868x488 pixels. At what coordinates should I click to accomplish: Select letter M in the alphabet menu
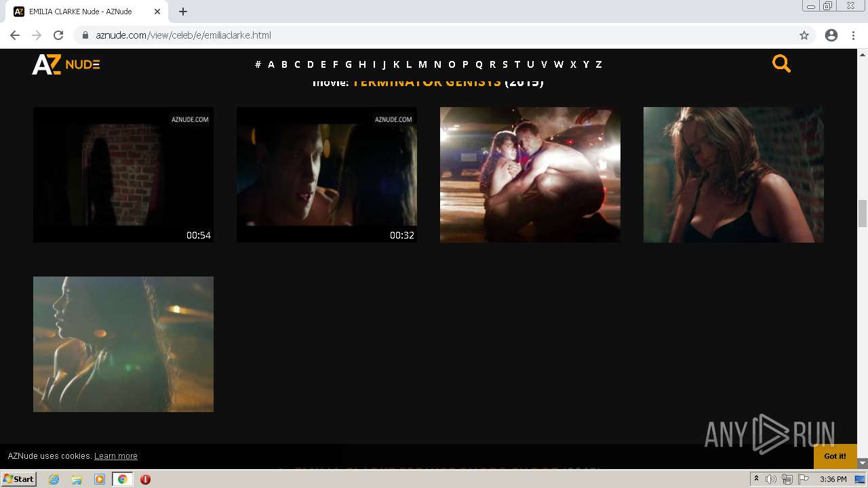coord(422,64)
